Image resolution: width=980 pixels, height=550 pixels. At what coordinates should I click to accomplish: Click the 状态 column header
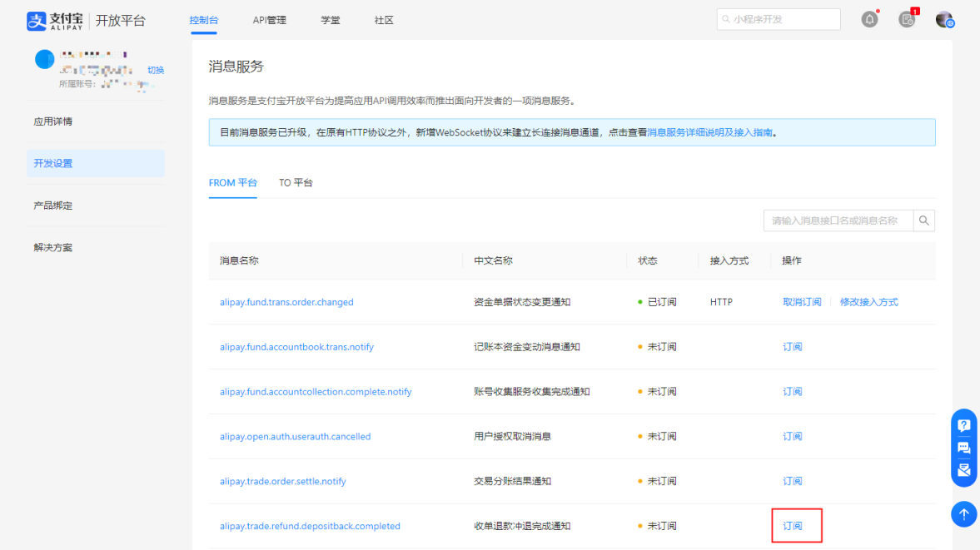coord(648,261)
